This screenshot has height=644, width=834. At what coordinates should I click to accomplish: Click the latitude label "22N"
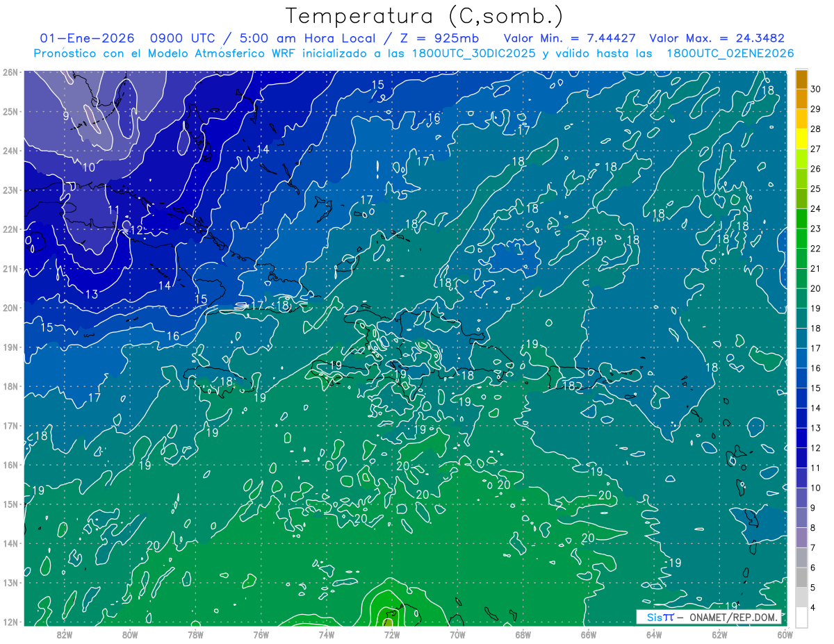point(10,229)
